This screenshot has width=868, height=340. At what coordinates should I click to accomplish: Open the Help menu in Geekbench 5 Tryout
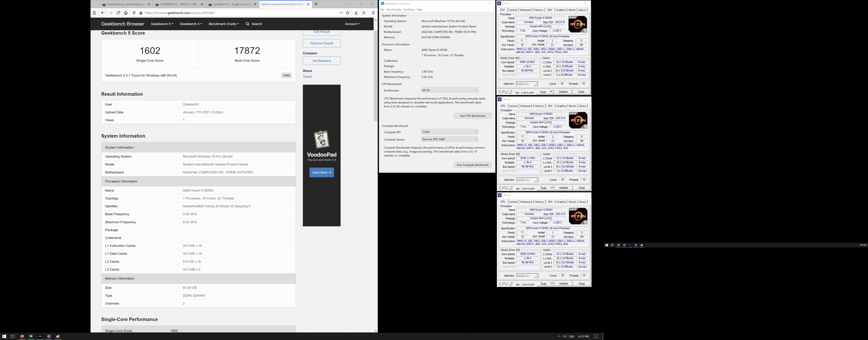(x=420, y=9)
